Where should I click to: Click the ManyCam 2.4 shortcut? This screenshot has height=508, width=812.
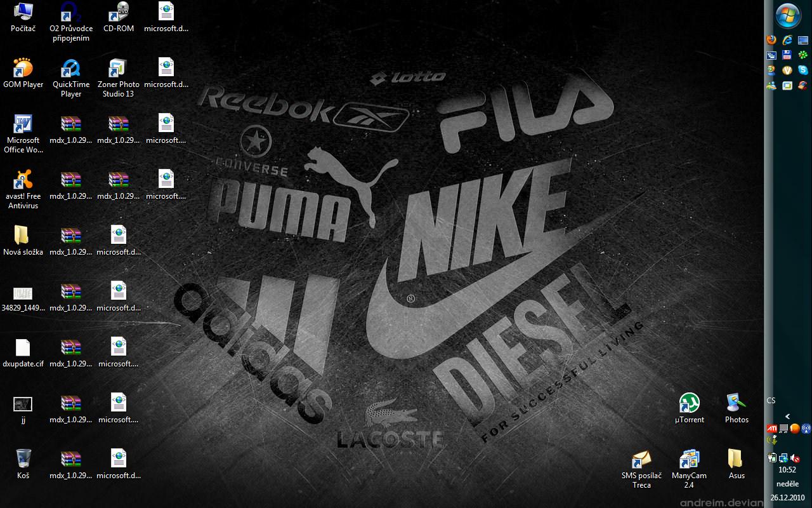[x=689, y=469]
